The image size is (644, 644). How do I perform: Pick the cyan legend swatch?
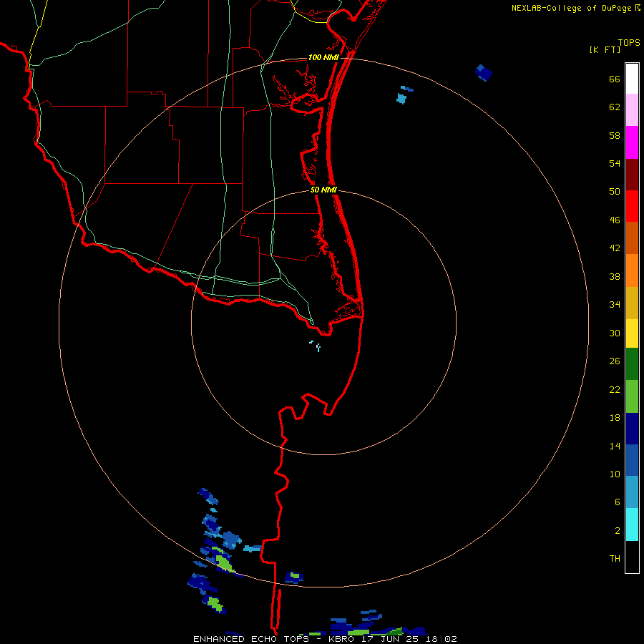coord(632,525)
